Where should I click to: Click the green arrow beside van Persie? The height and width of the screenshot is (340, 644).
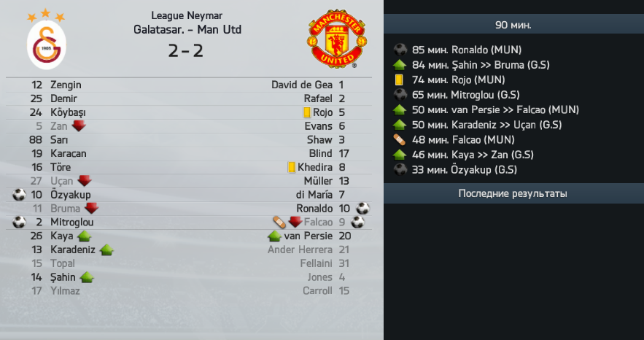click(x=274, y=236)
